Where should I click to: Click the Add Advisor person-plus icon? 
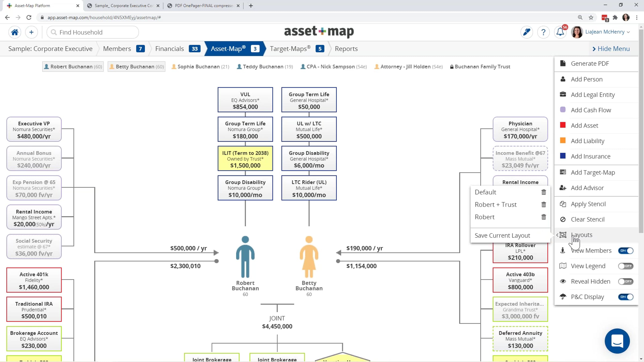point(563,188)
